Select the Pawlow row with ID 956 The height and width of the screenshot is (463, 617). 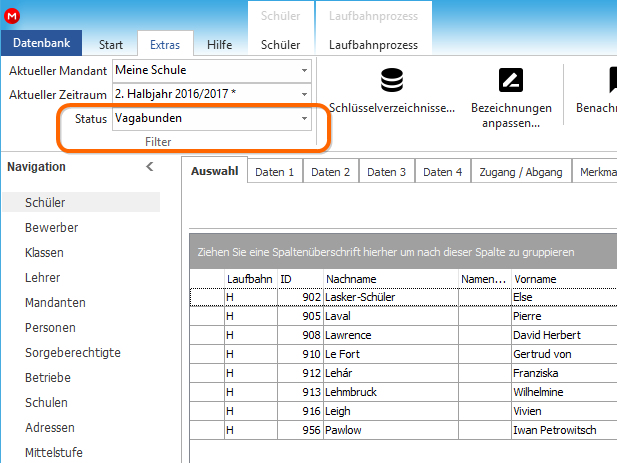point(403,430)
